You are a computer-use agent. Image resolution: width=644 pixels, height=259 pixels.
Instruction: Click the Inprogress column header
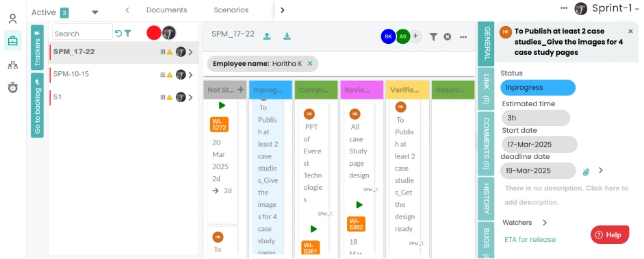(270, 90)
